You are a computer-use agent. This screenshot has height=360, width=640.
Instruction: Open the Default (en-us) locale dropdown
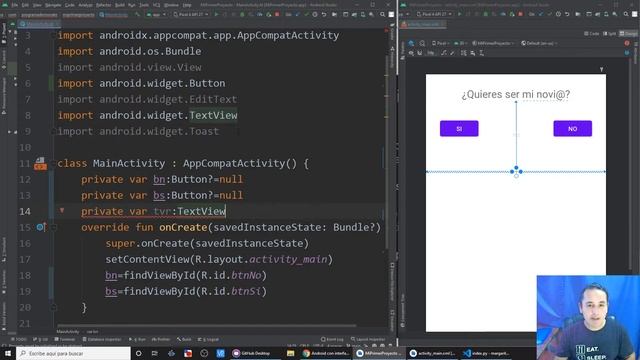(x=539, y=43)
